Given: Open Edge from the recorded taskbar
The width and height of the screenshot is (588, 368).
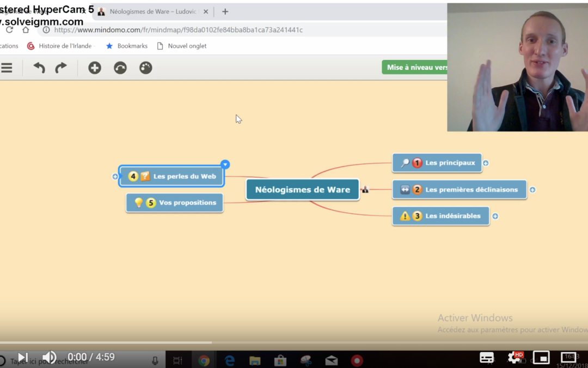Looking at the screenshot, I should pos(229,361).
